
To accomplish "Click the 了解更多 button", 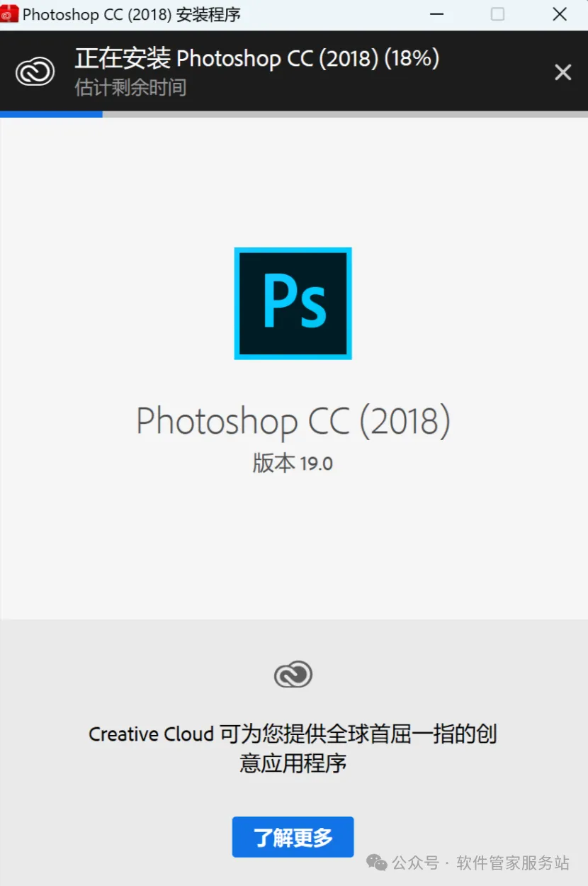I will pos(293,837).
